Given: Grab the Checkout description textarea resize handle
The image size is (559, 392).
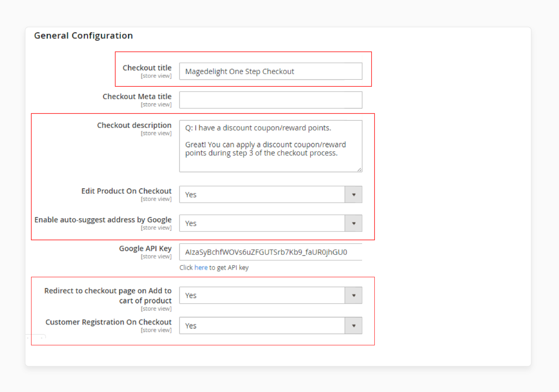Looking at the screenshot, I should point(359,170).
